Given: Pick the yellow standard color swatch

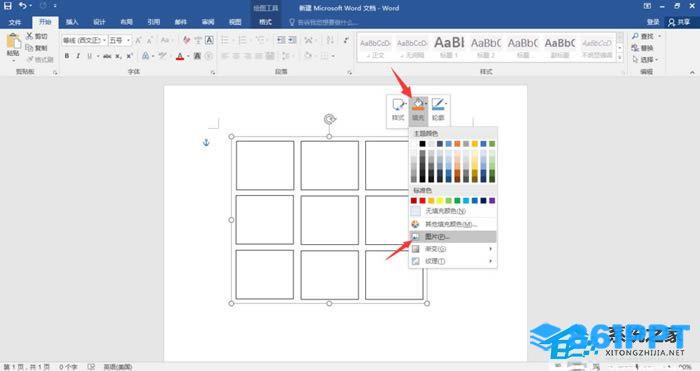Looking at the screenshot, I should point(440,200).
